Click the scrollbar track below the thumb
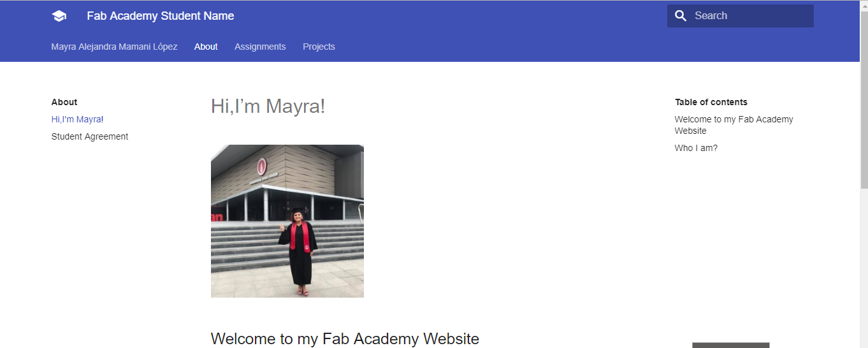This screenshot has height=348, width=868. [x=864, y=268]
